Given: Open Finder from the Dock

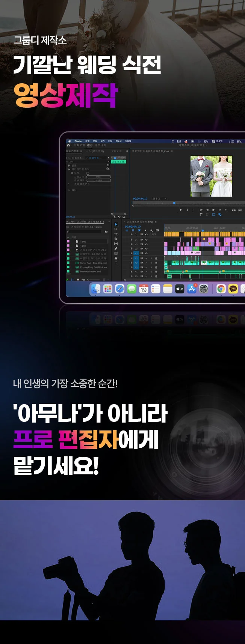Looking at the screenshot, I should click(96, 289).
